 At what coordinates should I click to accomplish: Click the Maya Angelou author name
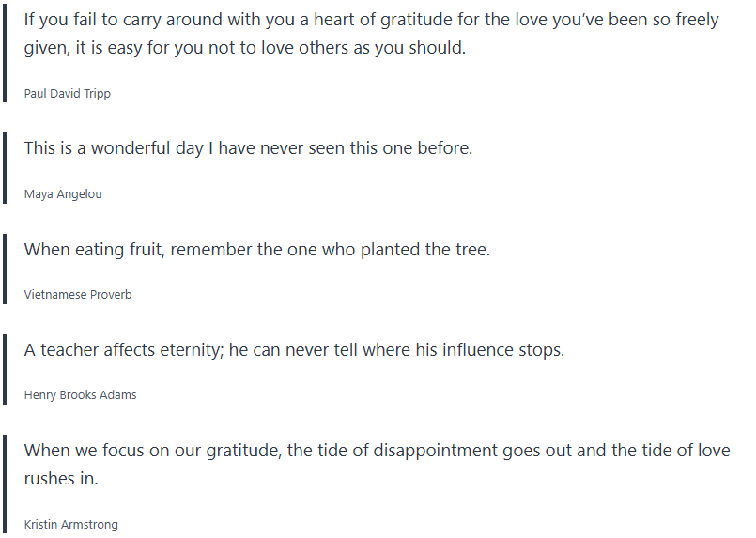point(63,194)
